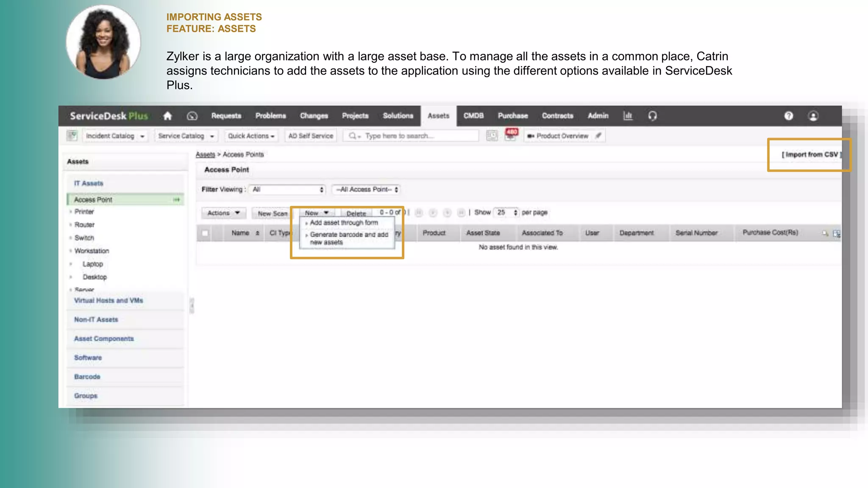Switch to the Solutions tab
This screenshot has height=488, width=868.
tap(398, 116)
